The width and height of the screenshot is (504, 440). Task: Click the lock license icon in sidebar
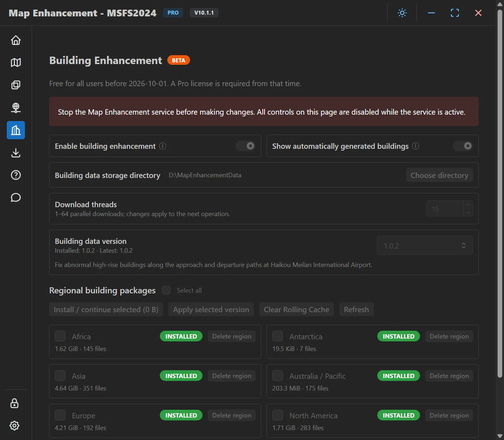(14, 403)
